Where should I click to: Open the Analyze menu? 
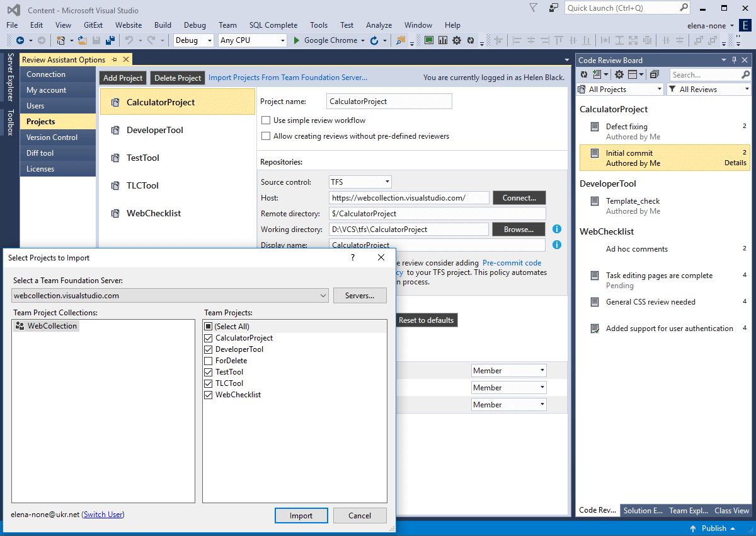(379, 25)
